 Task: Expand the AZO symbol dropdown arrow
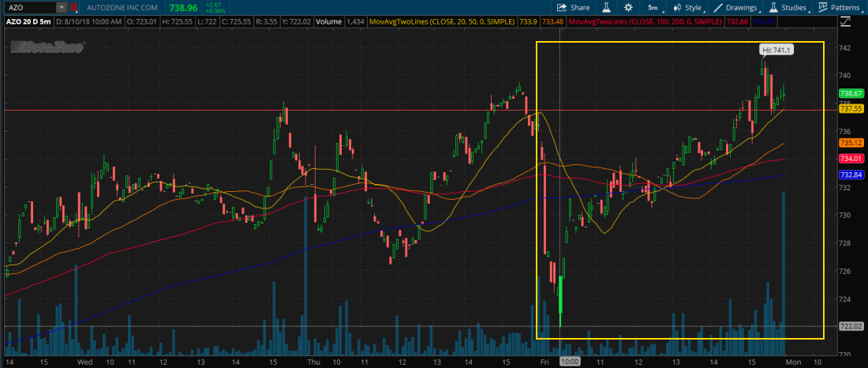tap(62, 8)
